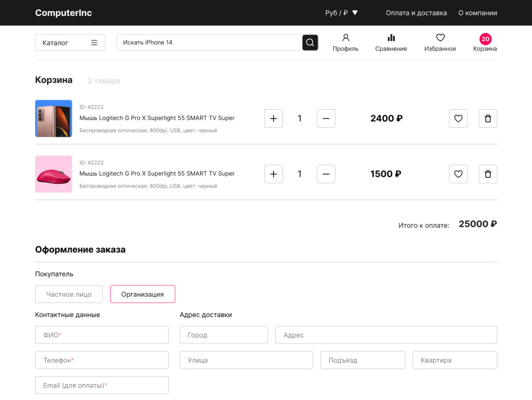The image size is (532, 400).
Task: Add the 1500 ₽ item to favorites
Action: click(x=458, y=174)
